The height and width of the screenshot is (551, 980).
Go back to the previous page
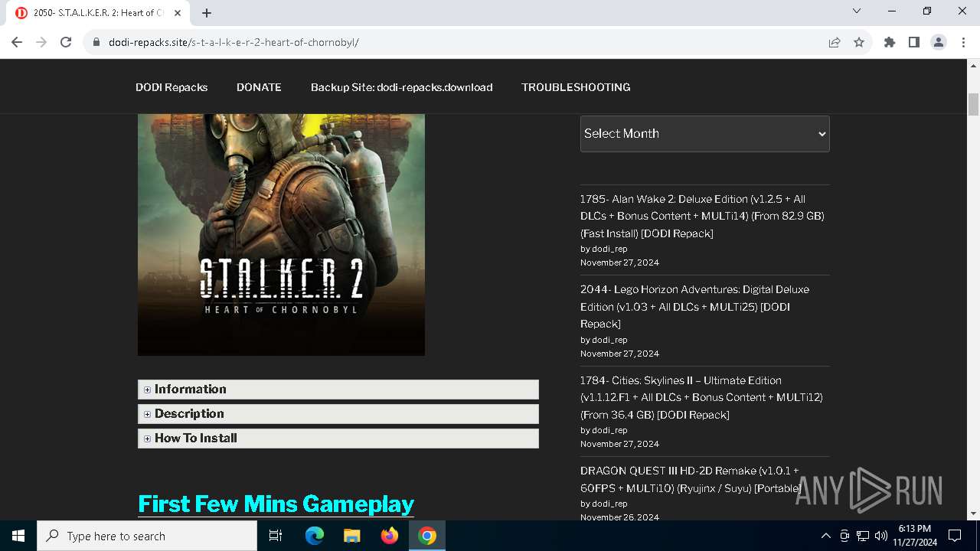pyautogui.click(x=17, y=42)
